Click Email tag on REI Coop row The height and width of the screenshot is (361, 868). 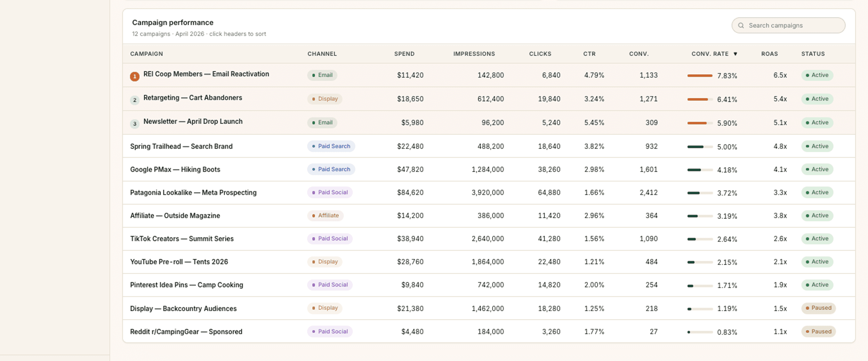[x=322, y=75]
